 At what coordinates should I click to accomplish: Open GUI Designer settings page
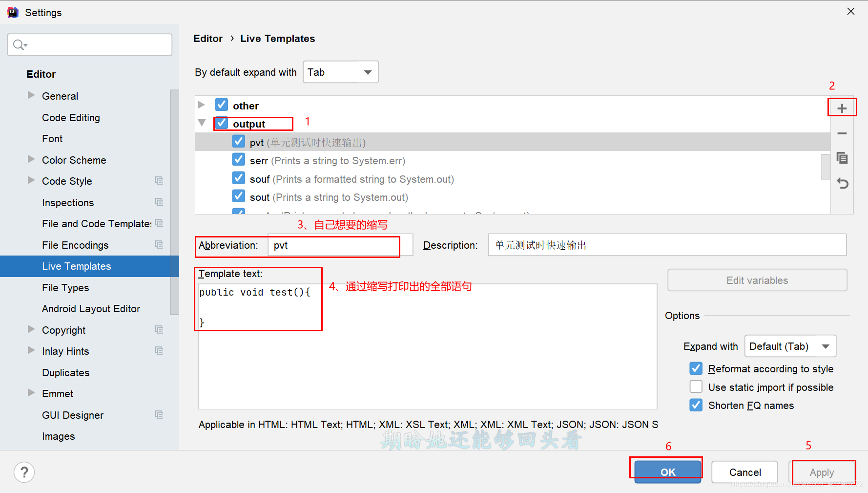tap(73, 415)
